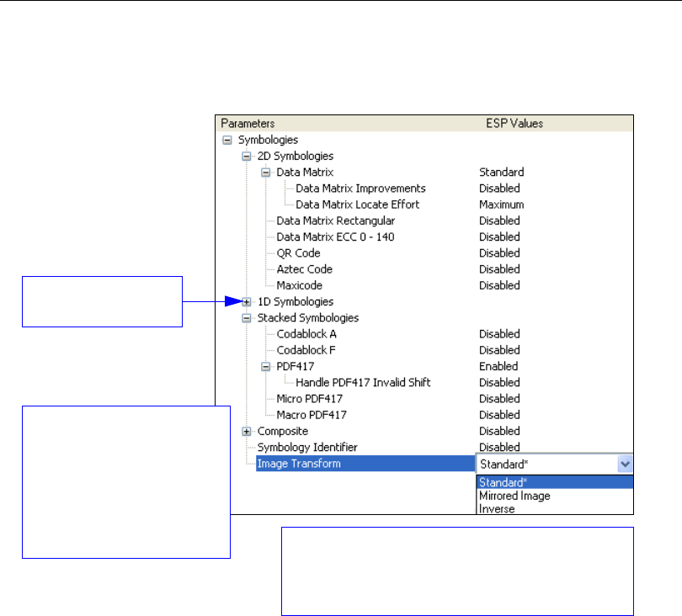Click Disabled value for Maxicode
This screenshot has height=616, width=682.
499,285
